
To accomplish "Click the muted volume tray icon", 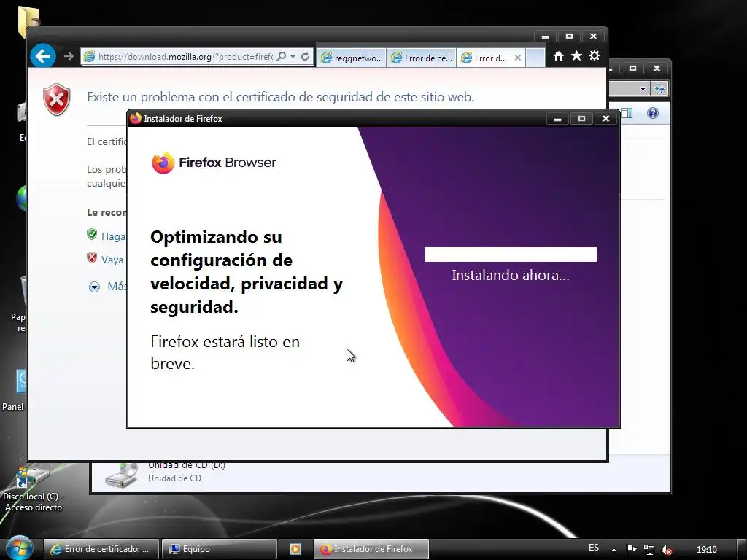I will [x=667, y=550].
